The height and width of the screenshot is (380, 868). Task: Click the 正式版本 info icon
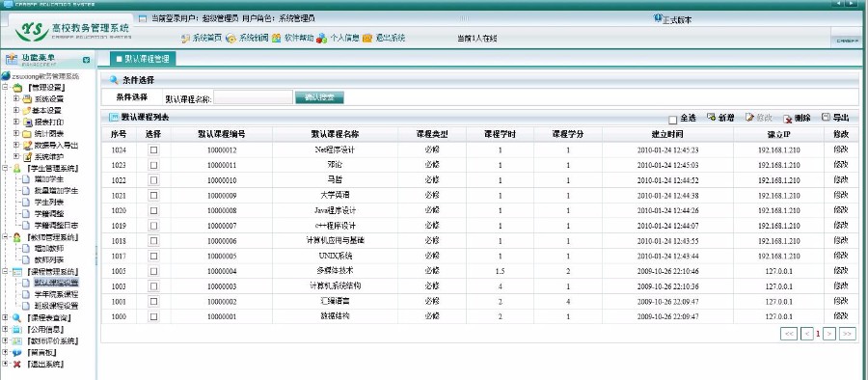click(658, 17)
